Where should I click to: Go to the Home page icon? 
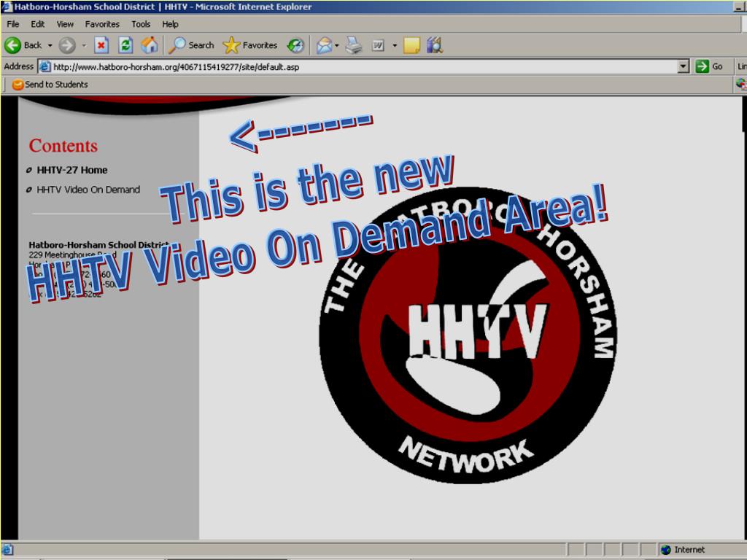[x=150, y=45]
